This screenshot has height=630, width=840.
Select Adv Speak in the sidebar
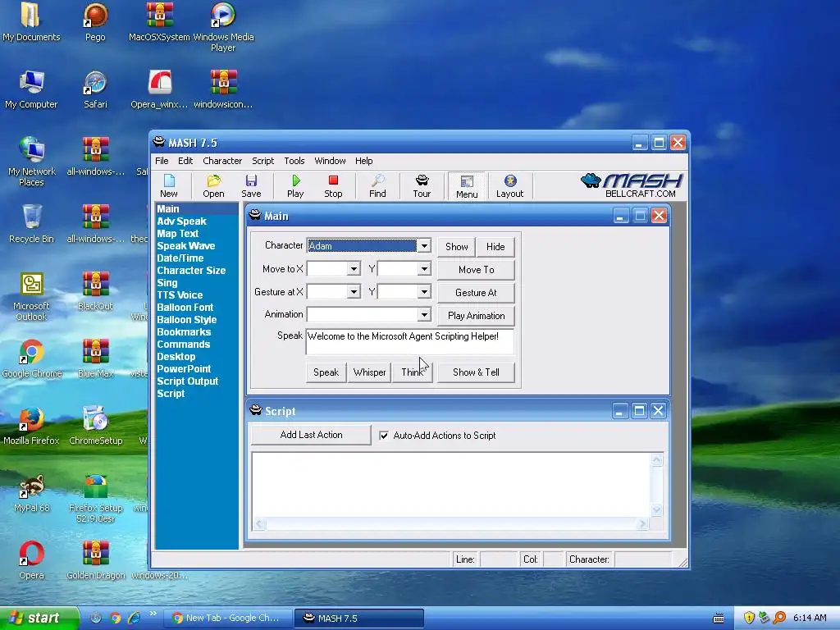[x=181, y=221]
